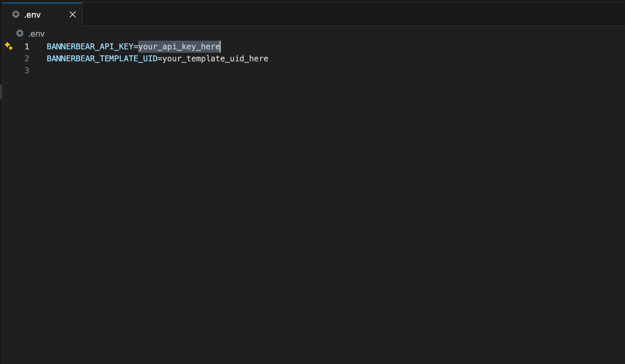Select line number 1 in the gutter
Image resolution: width=625 pixels, height=364 pixels.
[27, 47]
